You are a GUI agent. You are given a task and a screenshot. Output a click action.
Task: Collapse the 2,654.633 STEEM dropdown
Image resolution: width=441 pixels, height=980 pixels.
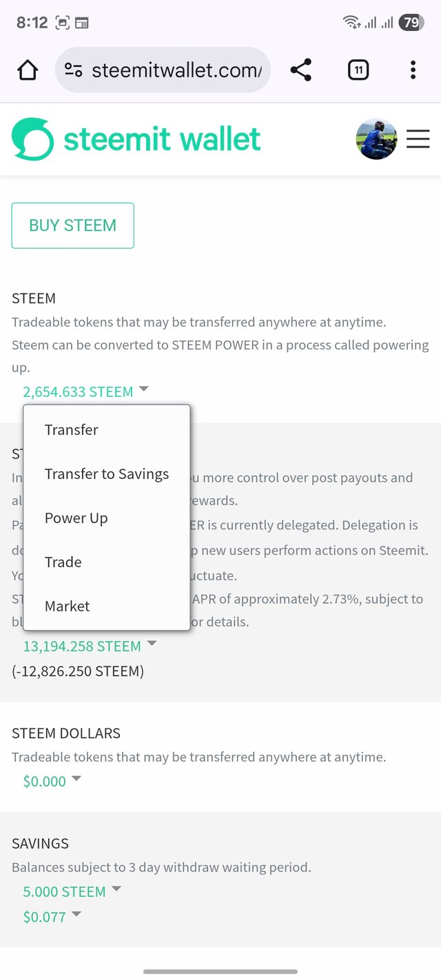pos(86,391)
